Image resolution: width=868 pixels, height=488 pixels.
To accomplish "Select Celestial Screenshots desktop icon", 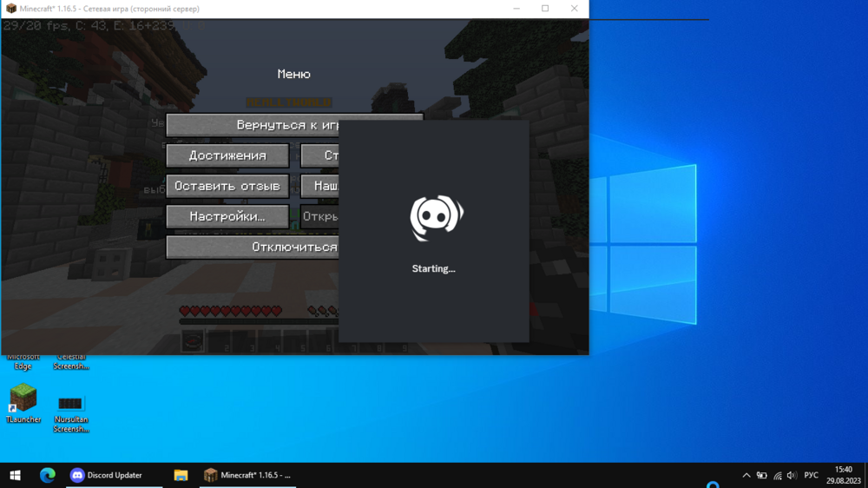I will 71,362.
